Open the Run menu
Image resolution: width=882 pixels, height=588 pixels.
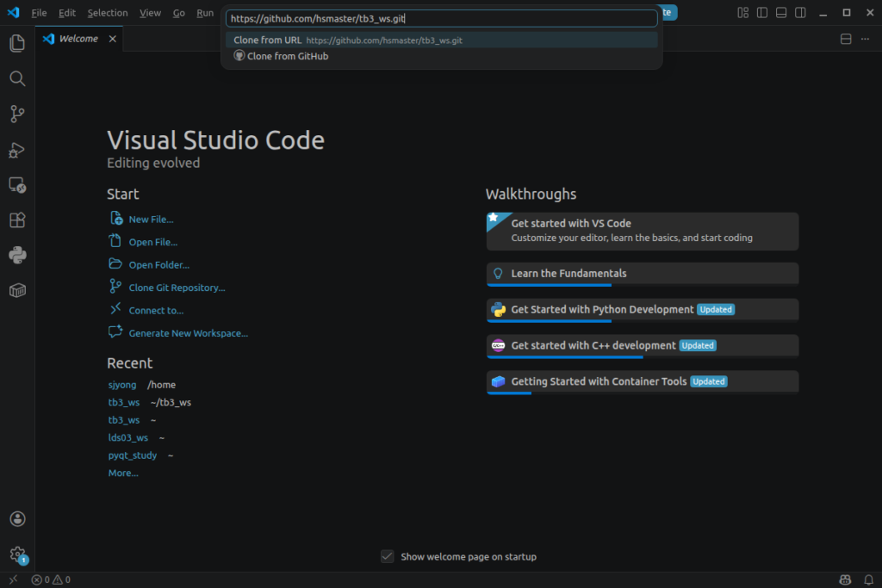coord(205,12)
